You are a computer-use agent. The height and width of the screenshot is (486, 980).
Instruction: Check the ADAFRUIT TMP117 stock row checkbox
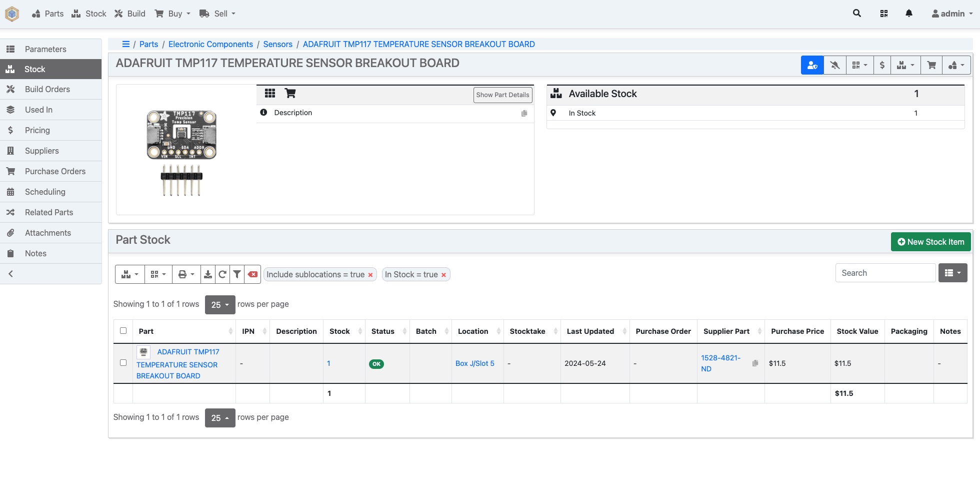pos(123,363)
